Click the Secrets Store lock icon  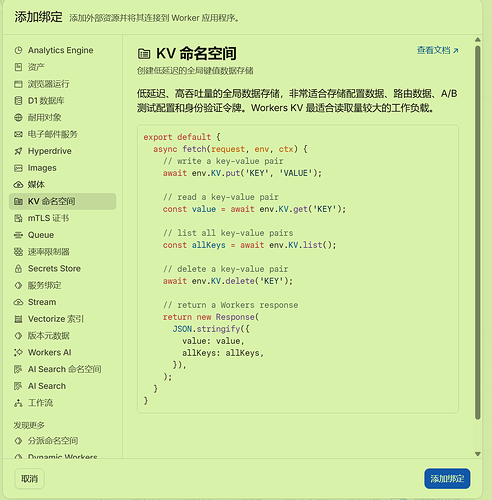[x=18, y=269]
